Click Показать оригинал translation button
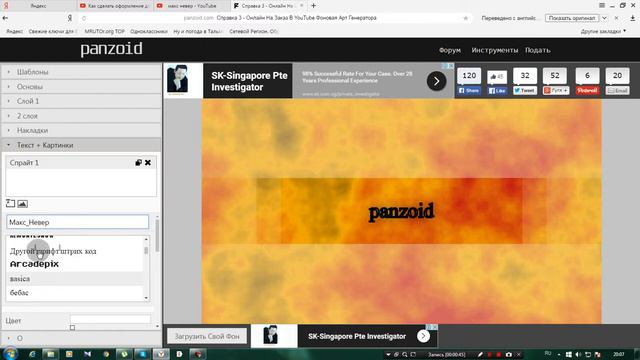This screenshot has height=360, width=640. coord(572,18)
